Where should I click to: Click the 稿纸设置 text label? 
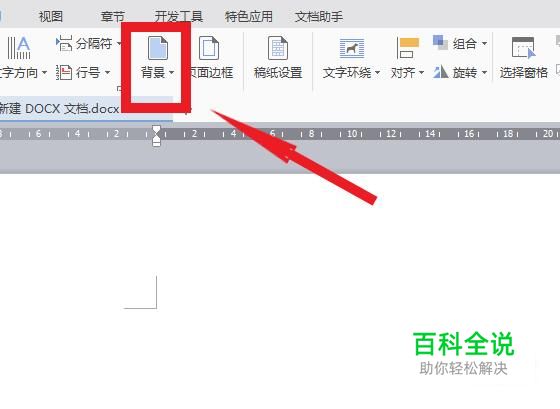click(x=278, y=73)
